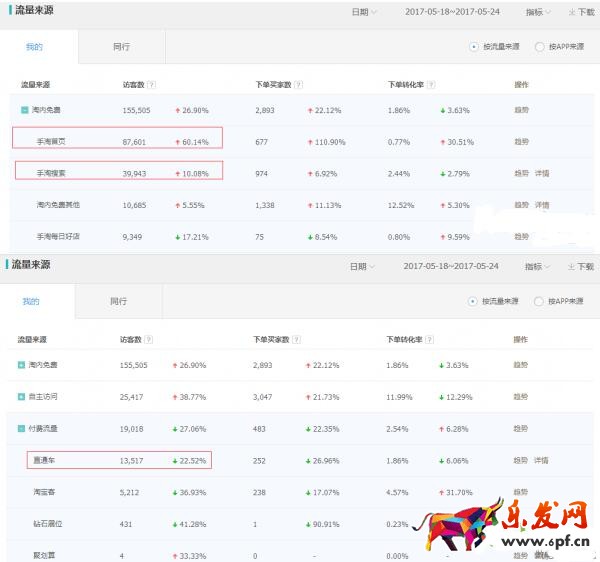Open the 日期 dropdown in upper panel
The image size is (600, 562).
click(364, 12)
